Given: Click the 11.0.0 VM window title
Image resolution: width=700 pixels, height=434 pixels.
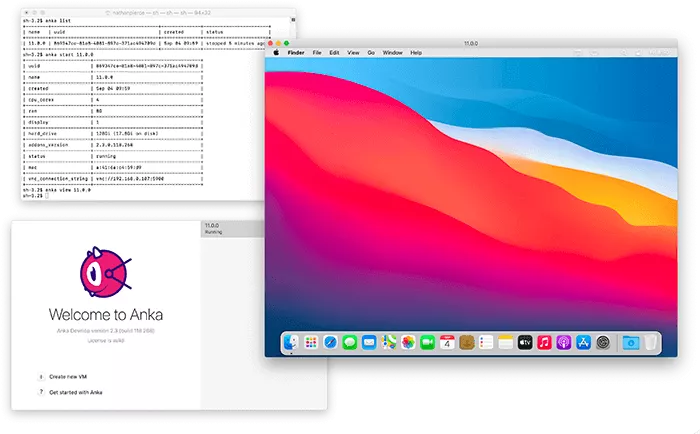Looking at the screenshot, I should (x=471, y=43).
